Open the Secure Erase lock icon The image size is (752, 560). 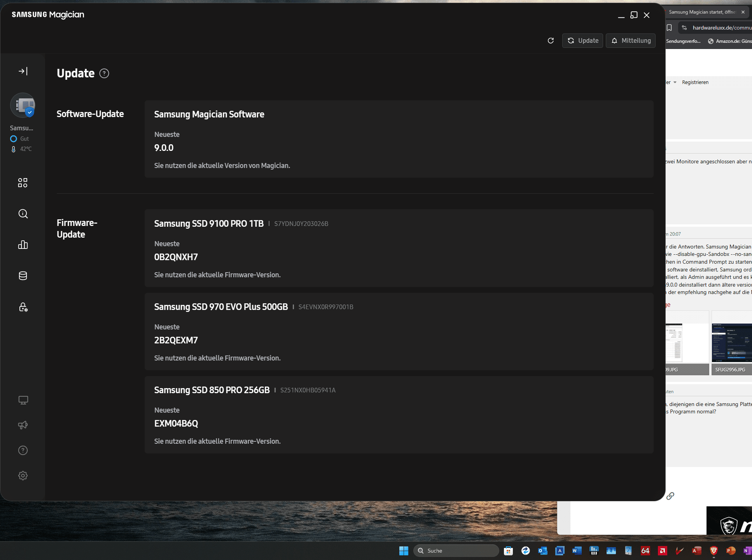click(x=23, y=307)
